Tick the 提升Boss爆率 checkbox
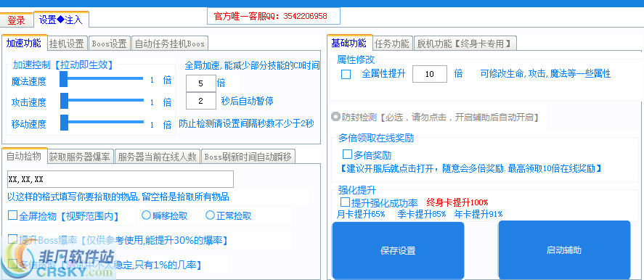This screenshot has width=644, height=280. point(13,239)
